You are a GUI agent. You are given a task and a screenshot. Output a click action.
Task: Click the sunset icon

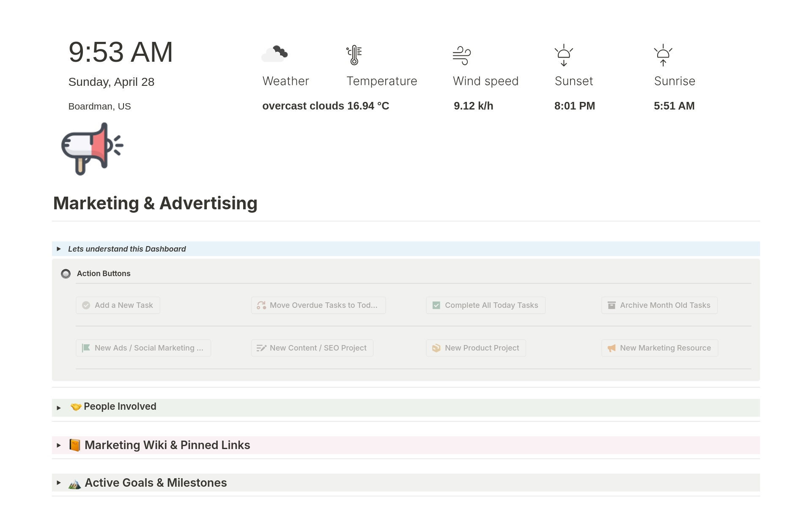(564, 55)
